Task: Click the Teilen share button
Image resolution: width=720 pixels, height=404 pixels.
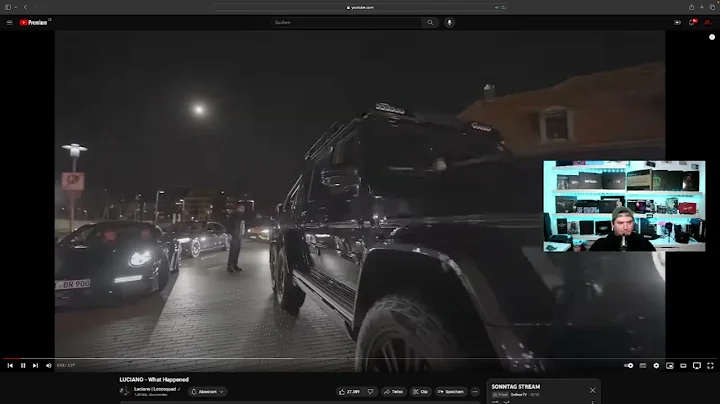Action: 394,392
